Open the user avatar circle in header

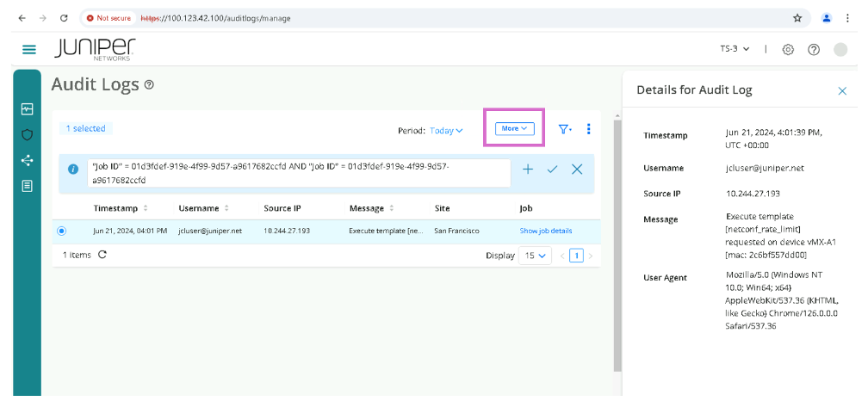click(x=840, y=49)
